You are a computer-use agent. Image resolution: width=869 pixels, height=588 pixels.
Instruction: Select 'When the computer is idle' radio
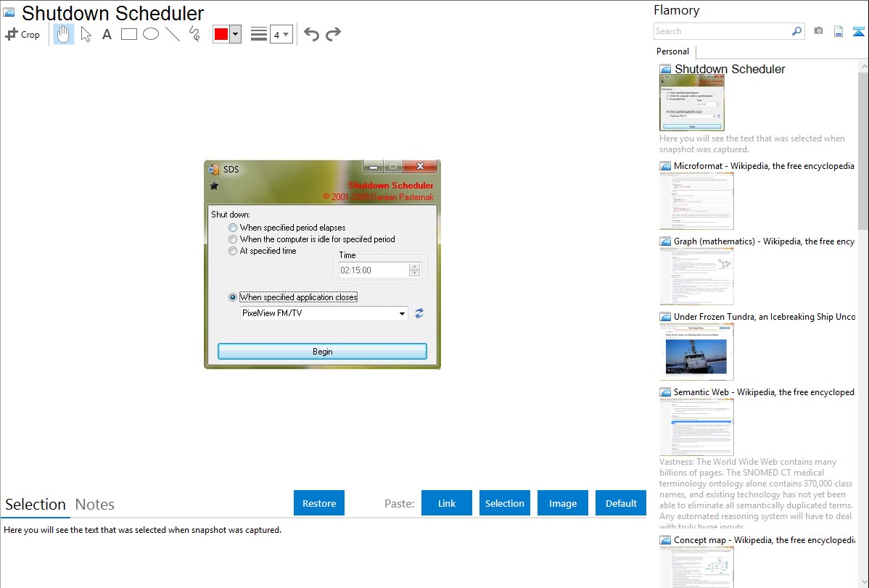coord(233,239)
